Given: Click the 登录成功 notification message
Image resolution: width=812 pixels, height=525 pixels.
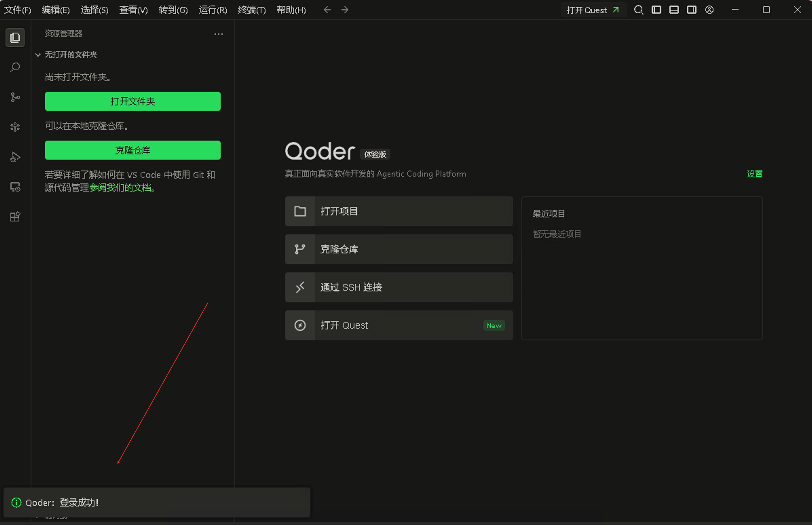Looking at the screenshot, I should point(62,503).
